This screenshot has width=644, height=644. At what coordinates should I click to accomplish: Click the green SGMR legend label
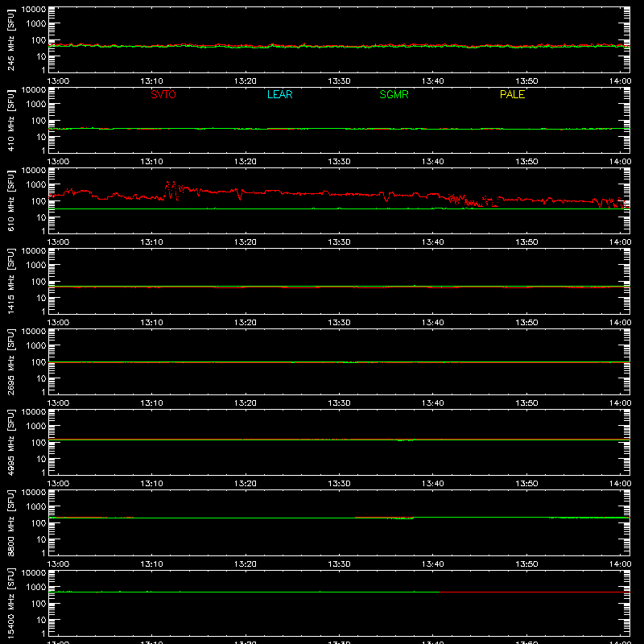click(394, 94)
